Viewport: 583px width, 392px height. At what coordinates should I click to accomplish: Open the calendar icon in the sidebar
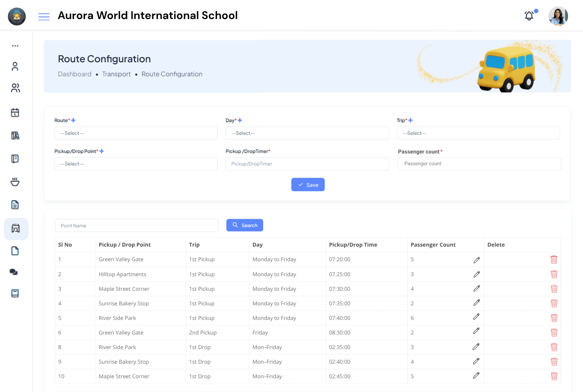[x=15, y=113]
